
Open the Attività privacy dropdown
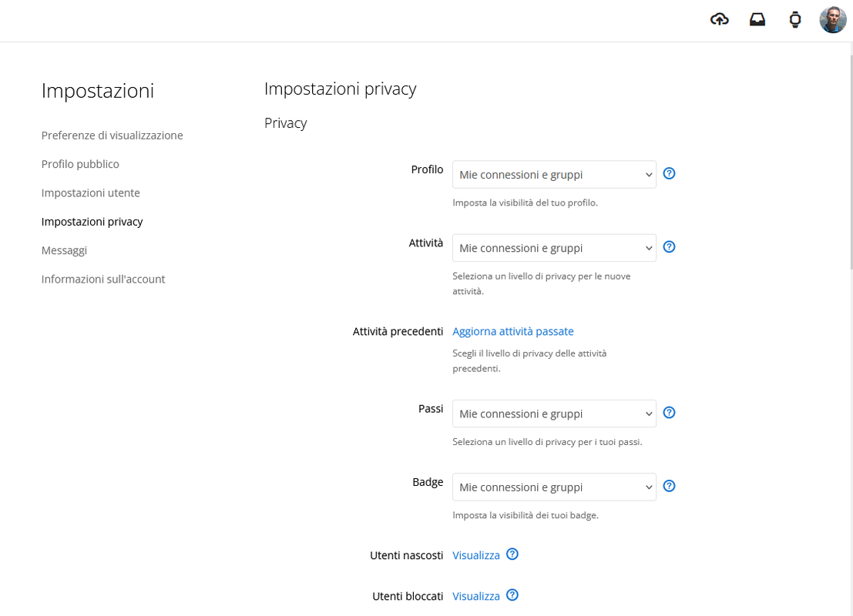554,248
